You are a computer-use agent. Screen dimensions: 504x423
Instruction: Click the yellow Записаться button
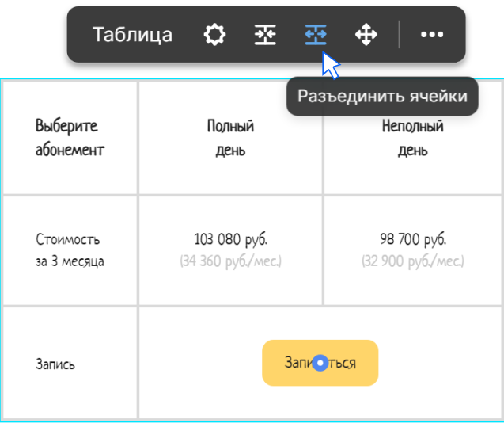click(320, 363)
